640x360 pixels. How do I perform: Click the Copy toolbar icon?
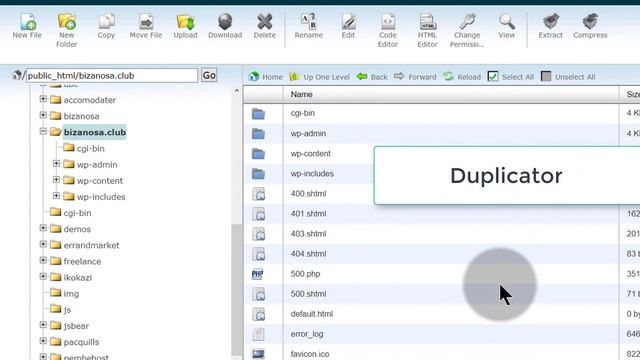pyautogui.click(x=106, y=26)
